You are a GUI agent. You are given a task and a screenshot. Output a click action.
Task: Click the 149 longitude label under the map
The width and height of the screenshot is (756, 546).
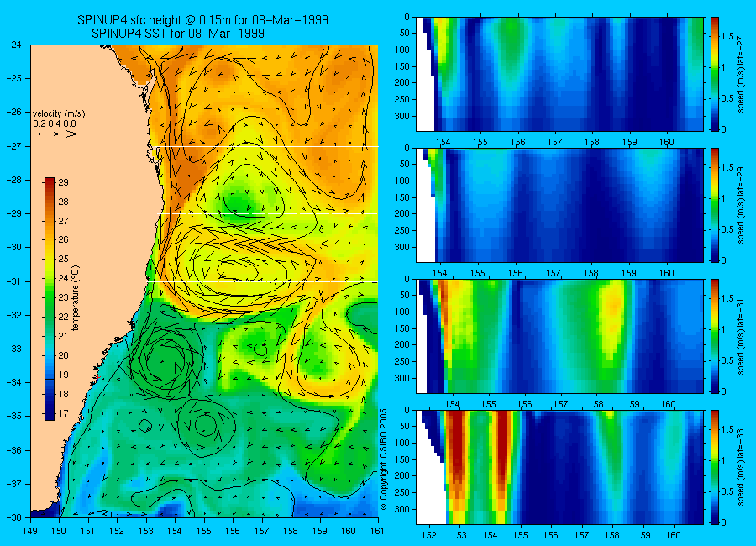click(x=30, y=531)
